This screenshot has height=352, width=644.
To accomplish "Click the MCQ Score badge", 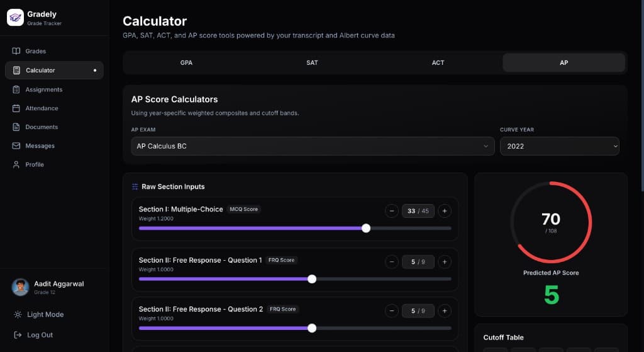I will click(243, 209).
